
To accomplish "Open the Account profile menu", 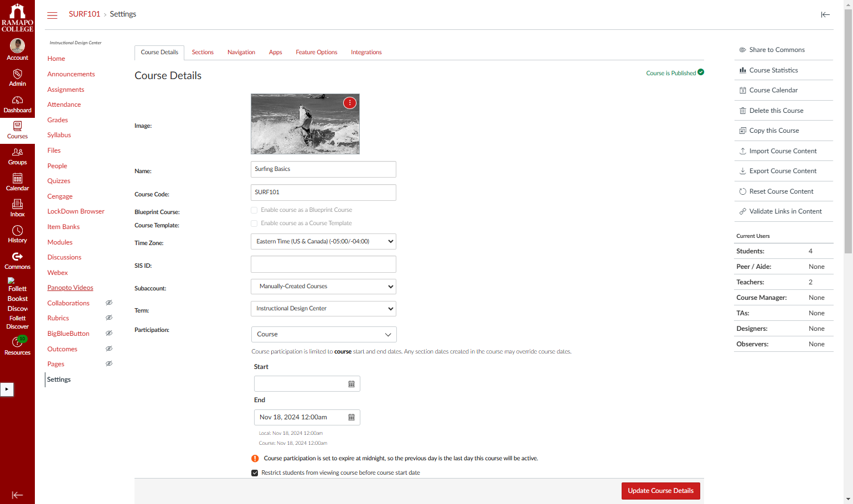I will click(x=17, y=50).
